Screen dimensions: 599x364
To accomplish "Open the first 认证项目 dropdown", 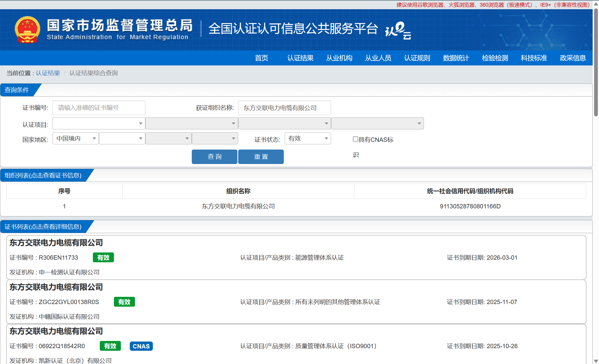I will tap(99, 123).
